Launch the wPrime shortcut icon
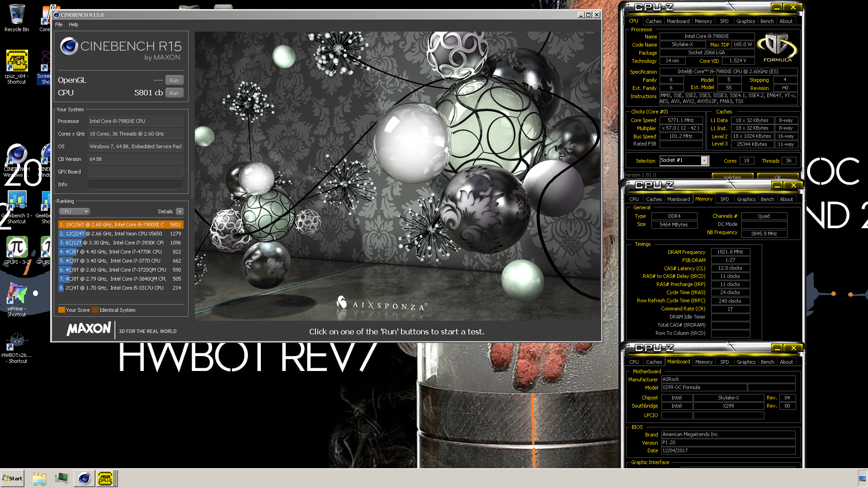Image resolution: width=868 pixels, height=488 pixels. point(17,300)
